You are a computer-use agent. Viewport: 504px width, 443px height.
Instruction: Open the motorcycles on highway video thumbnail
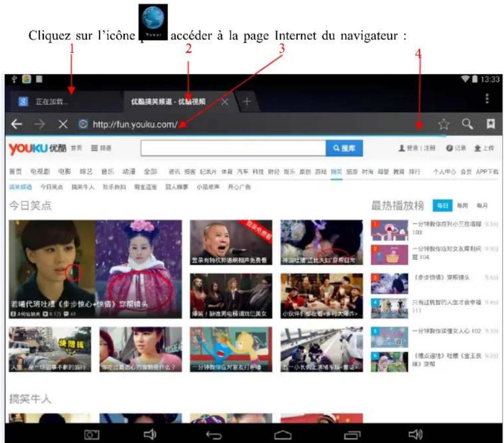pos(321,350)
